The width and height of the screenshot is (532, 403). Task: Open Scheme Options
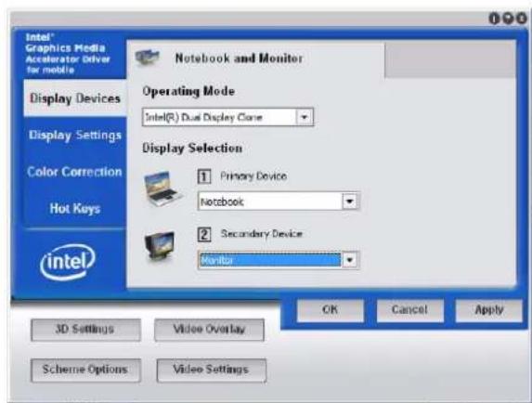pos(85,370)
